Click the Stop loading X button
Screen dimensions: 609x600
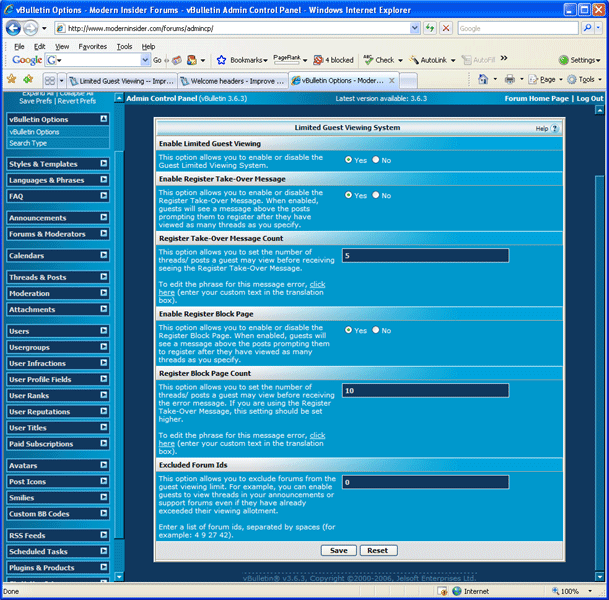pyautogui.click(x=445, y=28)
